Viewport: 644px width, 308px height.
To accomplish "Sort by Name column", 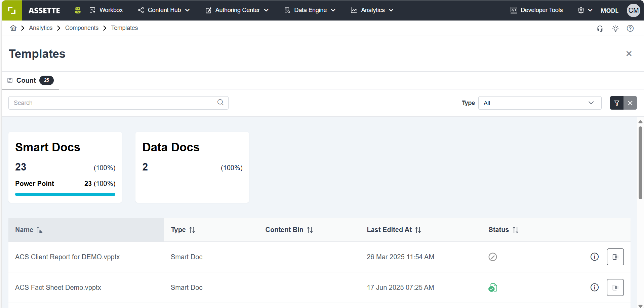I will click(86, 230).
